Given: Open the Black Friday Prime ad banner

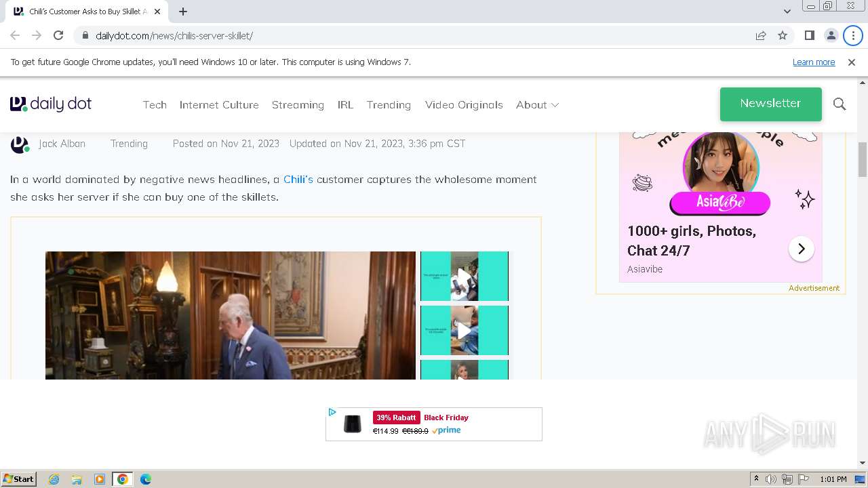Looking at the screenshot, I should pos(434,424).
